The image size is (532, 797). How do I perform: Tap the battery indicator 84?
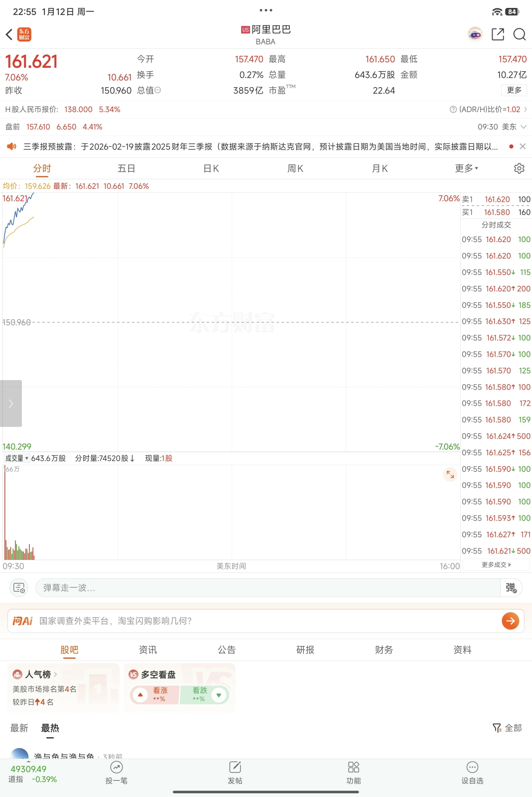click(512, 11)
